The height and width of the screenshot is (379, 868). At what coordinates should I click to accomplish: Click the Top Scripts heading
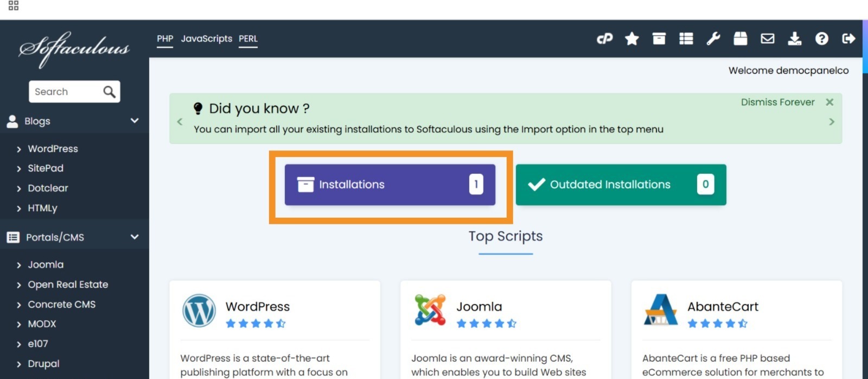[506, 236]
